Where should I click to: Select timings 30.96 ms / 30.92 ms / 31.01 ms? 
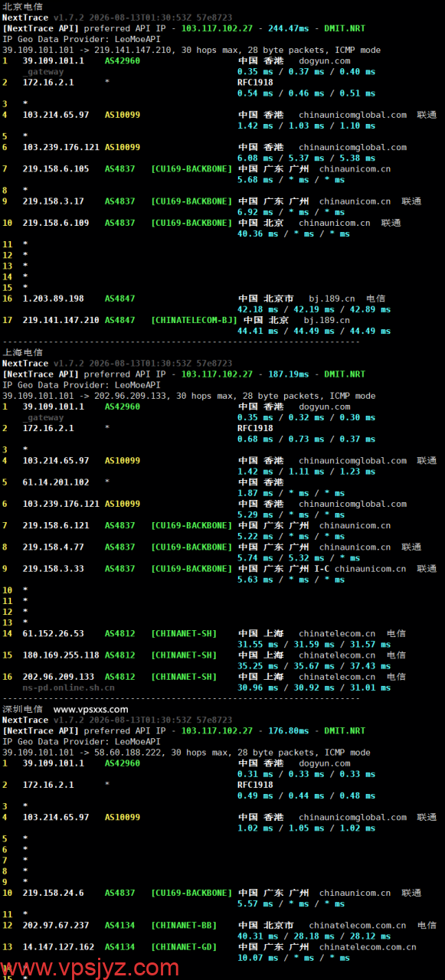[314, 687]
